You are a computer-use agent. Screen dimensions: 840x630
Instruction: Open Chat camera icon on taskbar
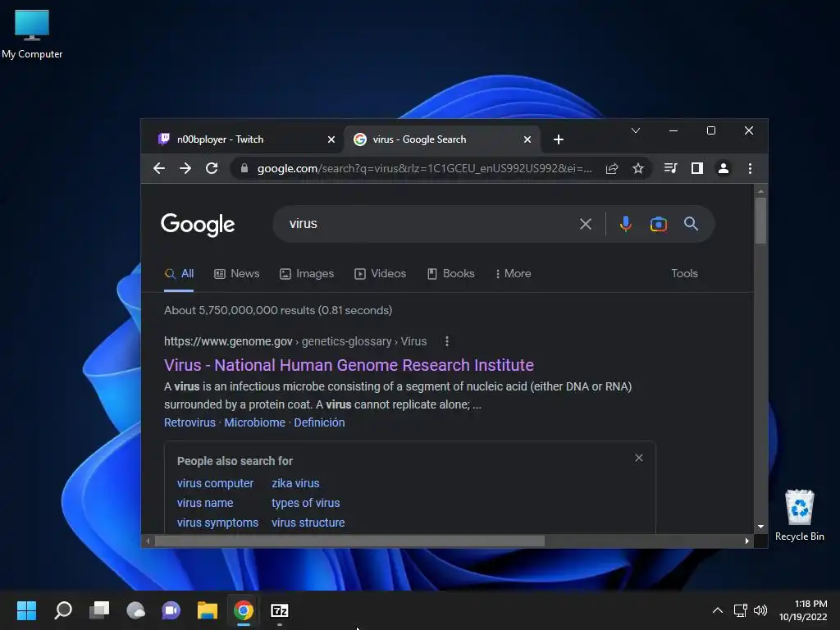(x=171, y=610)
